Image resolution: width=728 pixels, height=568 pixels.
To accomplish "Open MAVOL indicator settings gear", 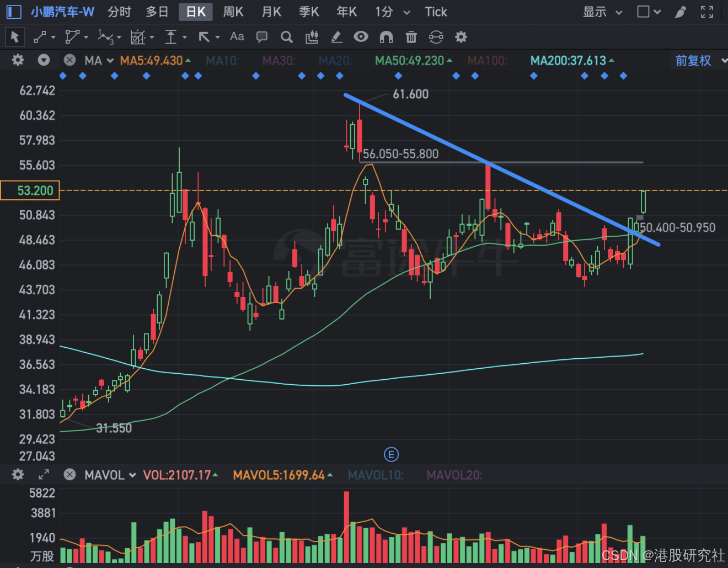I will click(18, 474).
